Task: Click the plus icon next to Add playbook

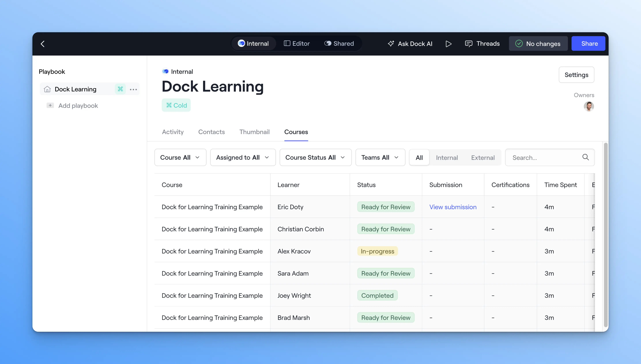Action: [50, 106]
